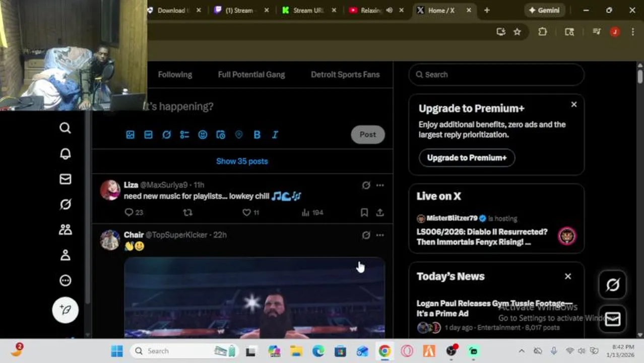This screenshot has width=644, height=363.
Task: Schedule the post with calendar icon
Action: [221, 135]
